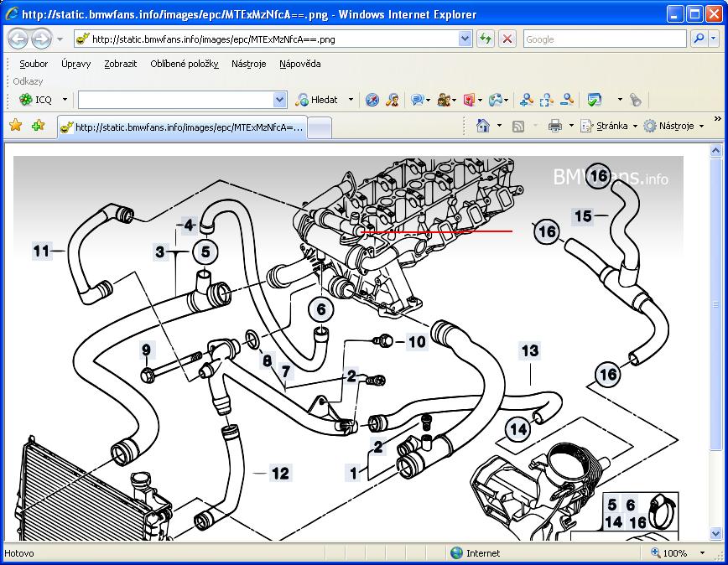This screenshot has width=728, height=565.
Task: Click the search magnifier button
Action: pyautogui.click(x=698, y=39)
